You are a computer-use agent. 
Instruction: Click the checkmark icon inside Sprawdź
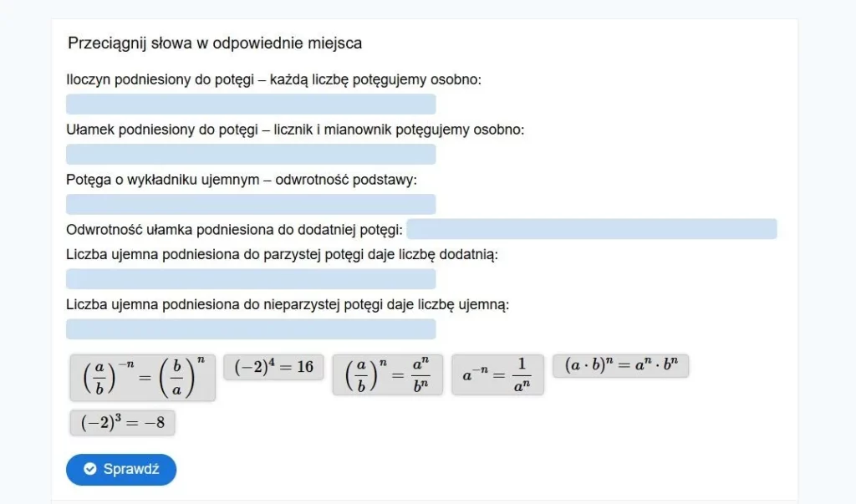[x=90, y=469]
